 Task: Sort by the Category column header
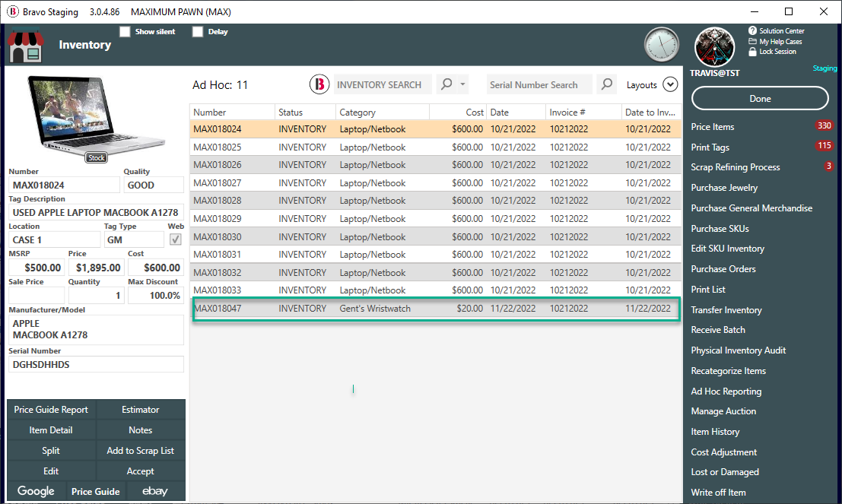pos(383,113)
